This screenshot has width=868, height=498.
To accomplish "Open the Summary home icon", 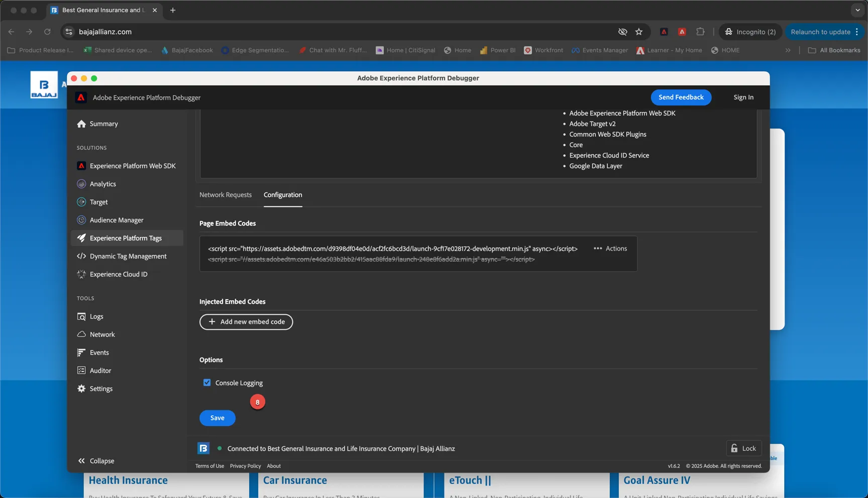I will [81, 124].
